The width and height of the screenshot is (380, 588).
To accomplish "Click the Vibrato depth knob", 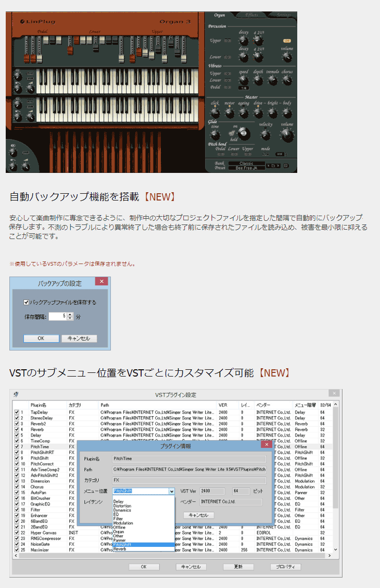I will tap(258, 80).
